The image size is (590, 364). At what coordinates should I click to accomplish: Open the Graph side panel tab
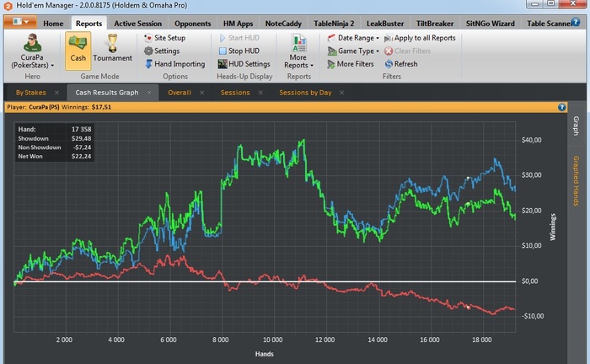tap(576, 126)
